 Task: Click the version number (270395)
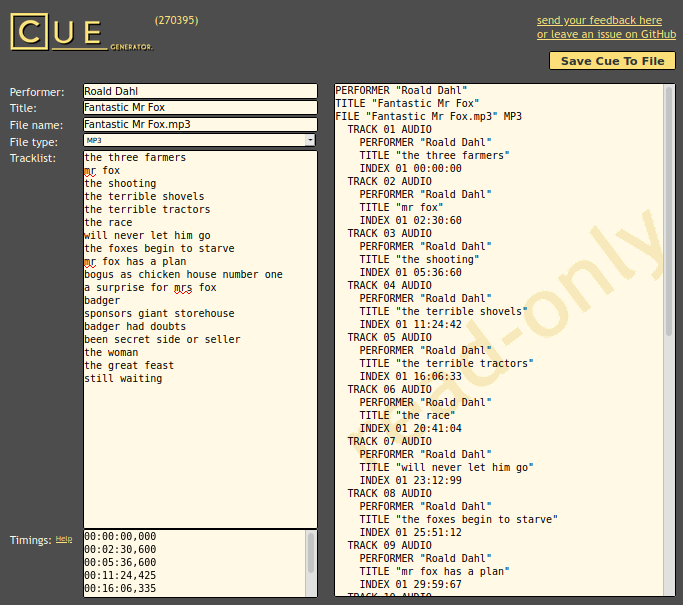click(x=176, y=20)
